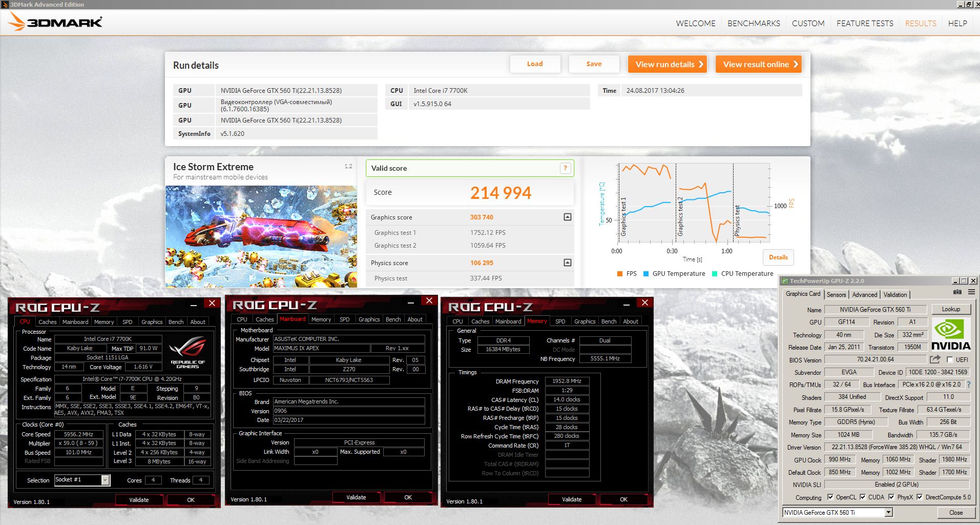Click Validate in first CPU-Z window
Viewport: 980px width, 525px height.
point(139,500)
